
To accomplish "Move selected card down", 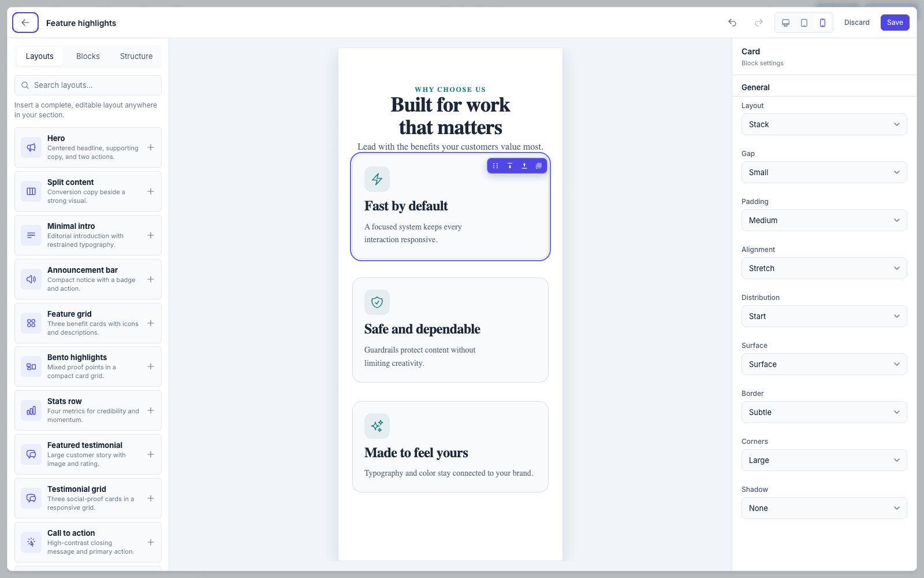I will (x=510, y=166).
